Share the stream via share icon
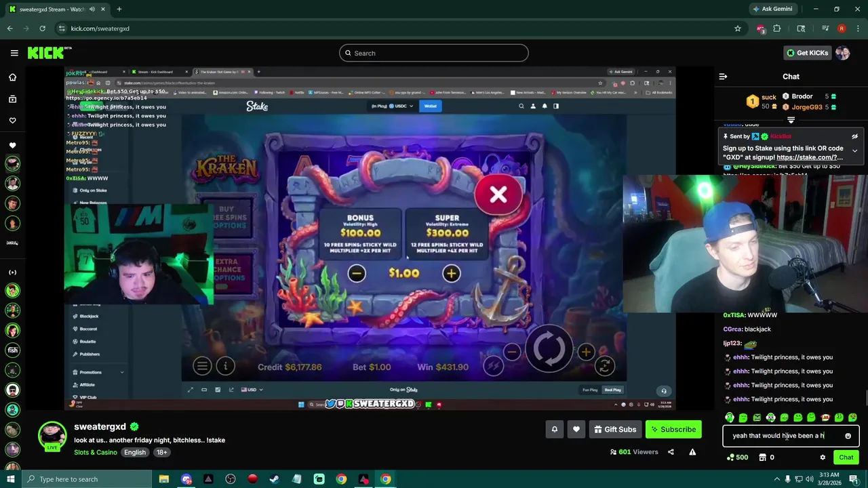 [x=671, y=452]
